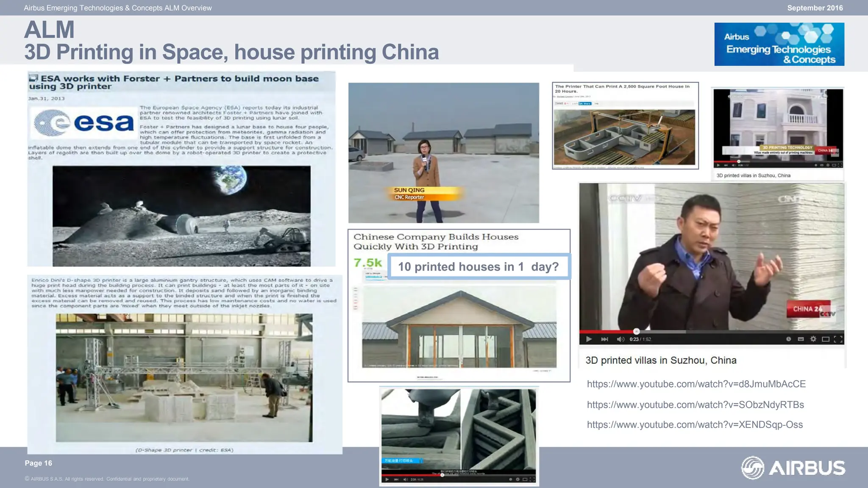Open YouTube link ending XENDSqp-Oss
The height and width of the screenshot is (488, 868).
point(695,424)
